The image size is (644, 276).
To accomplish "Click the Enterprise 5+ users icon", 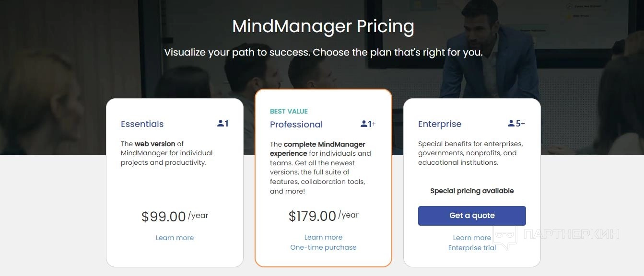I will click(x=515, y=124).
